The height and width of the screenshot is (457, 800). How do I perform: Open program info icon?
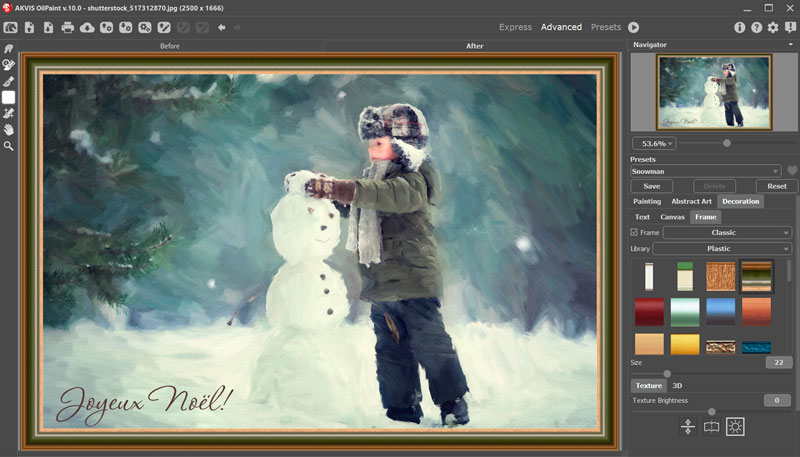[x=739, y=28]
